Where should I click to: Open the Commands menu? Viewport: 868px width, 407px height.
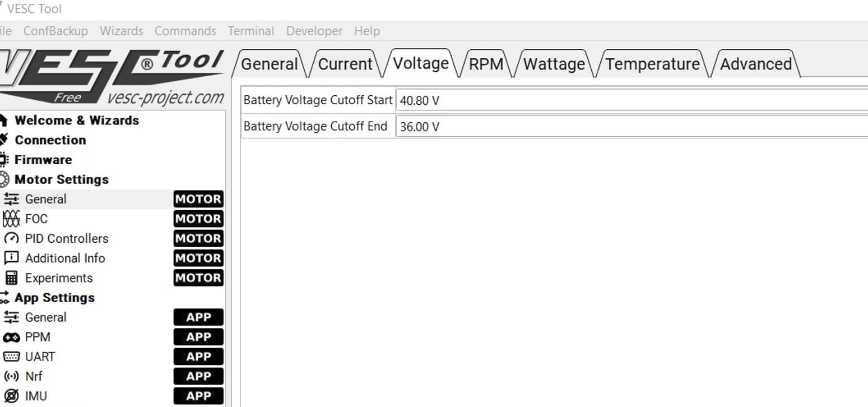pos(185,31)
